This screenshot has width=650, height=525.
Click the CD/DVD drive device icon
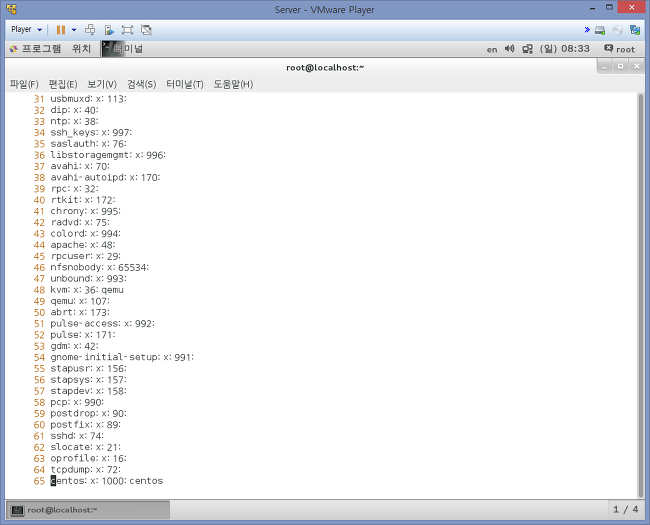pos(617,30)
